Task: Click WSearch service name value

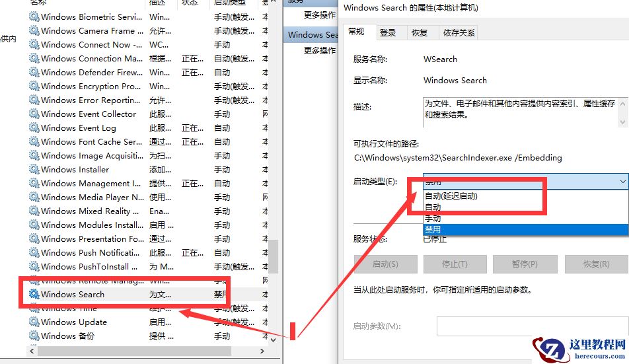Action: pos(440,59)
